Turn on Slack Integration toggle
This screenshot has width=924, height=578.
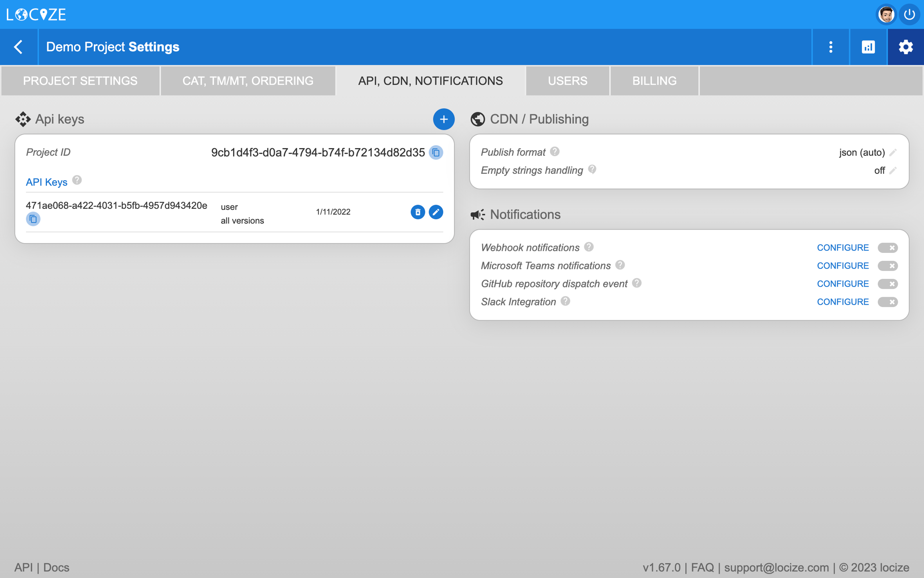tap(888, 302)
